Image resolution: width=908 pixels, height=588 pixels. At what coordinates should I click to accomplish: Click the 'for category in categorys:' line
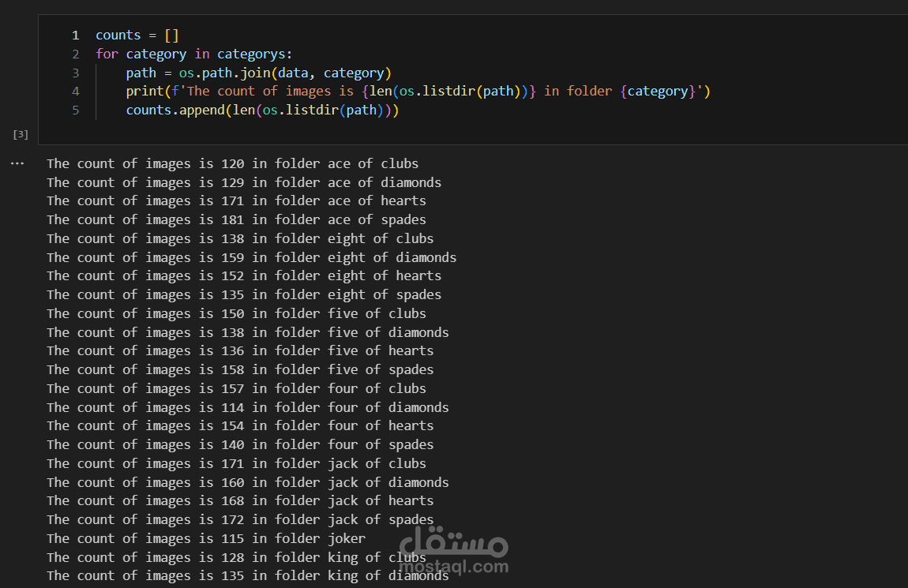(194, 54)
